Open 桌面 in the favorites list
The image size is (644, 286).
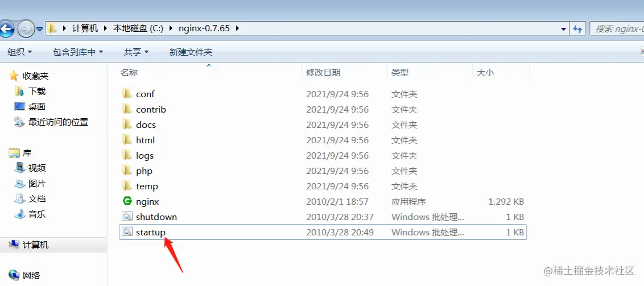(x=37, y=107)
